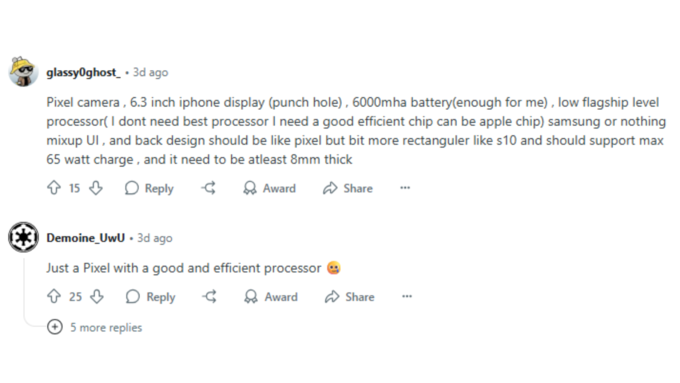This screenshot has height=383, width=680.
Task: Downvote glassy0ghost_'s comment
Action: click(x=96, y=188)
